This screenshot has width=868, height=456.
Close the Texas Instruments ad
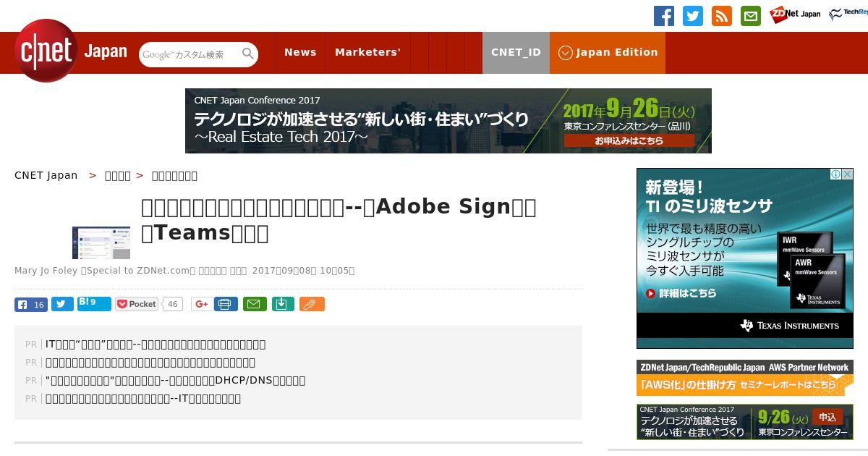[x=848, y=174]
